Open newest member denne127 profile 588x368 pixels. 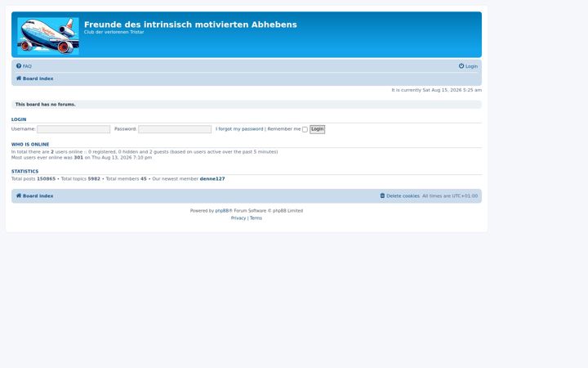pyautogui.click(x=212, y=179)
